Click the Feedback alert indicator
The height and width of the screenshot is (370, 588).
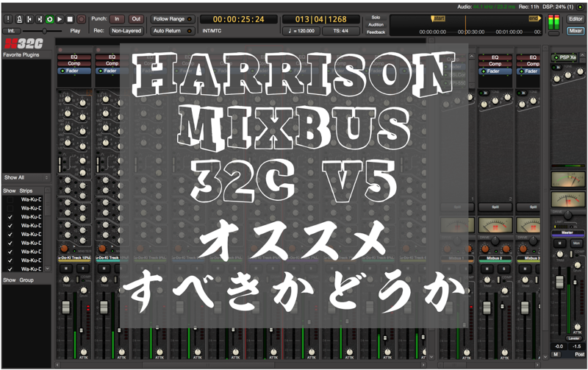click(376, 32)
